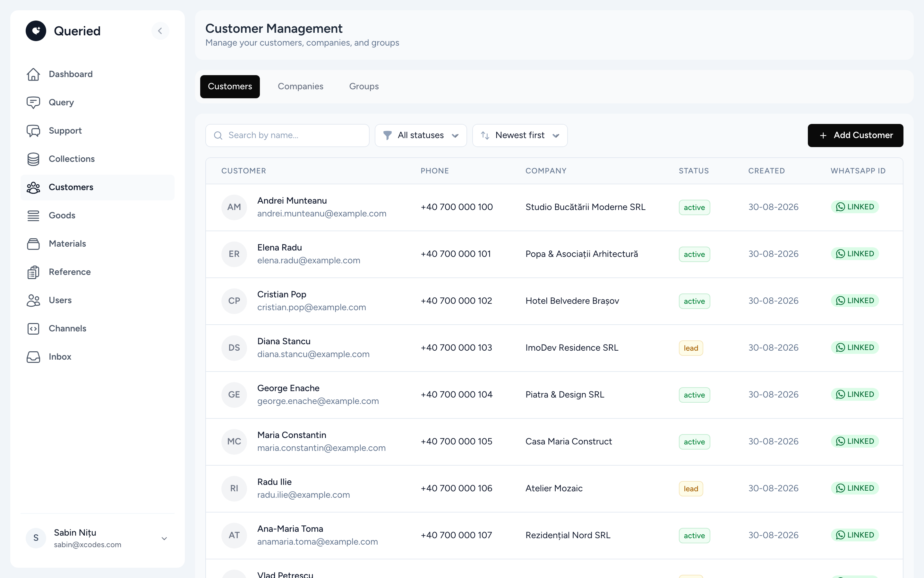Open the Newest first sort dropdown

click(520, 135)
